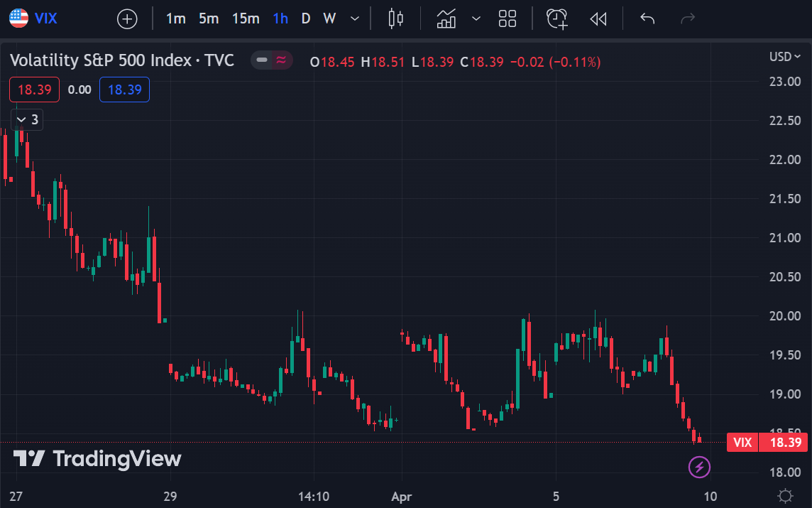
Task: Switch to the Daily (D) timeframe
Action: [305, 18]
